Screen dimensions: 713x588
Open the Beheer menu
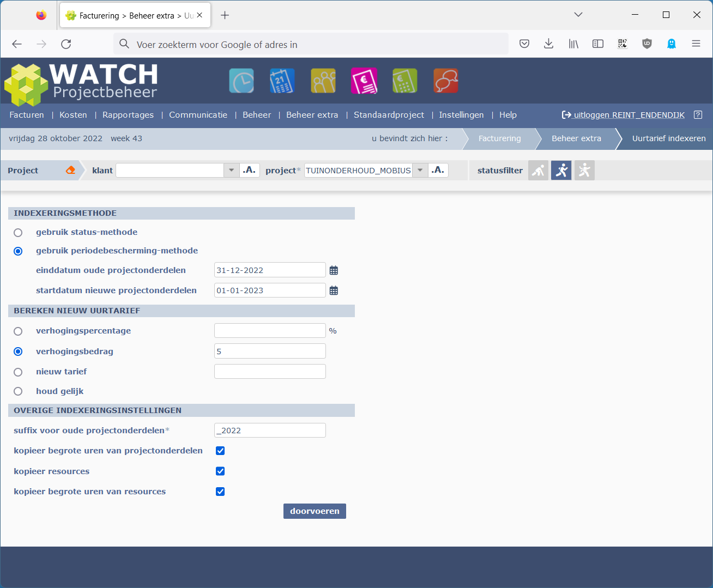pyautogui.click(x=257, y=115)
